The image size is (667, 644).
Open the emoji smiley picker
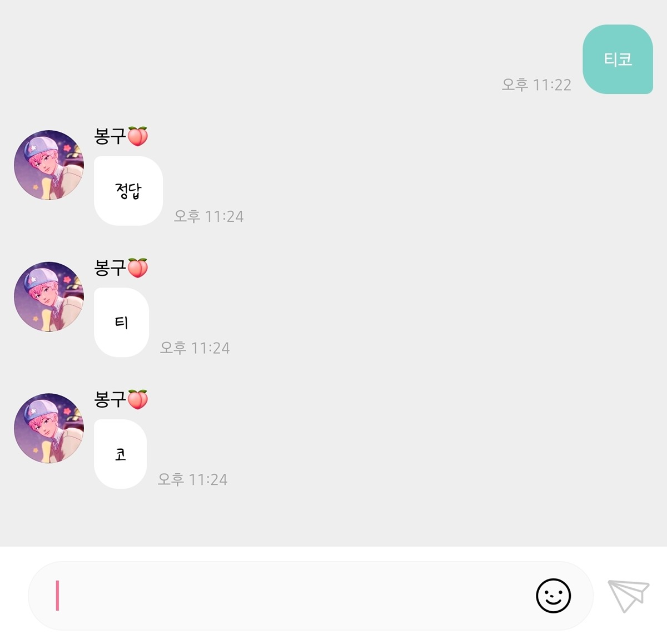pyautogui.click(x=553, y=596)
